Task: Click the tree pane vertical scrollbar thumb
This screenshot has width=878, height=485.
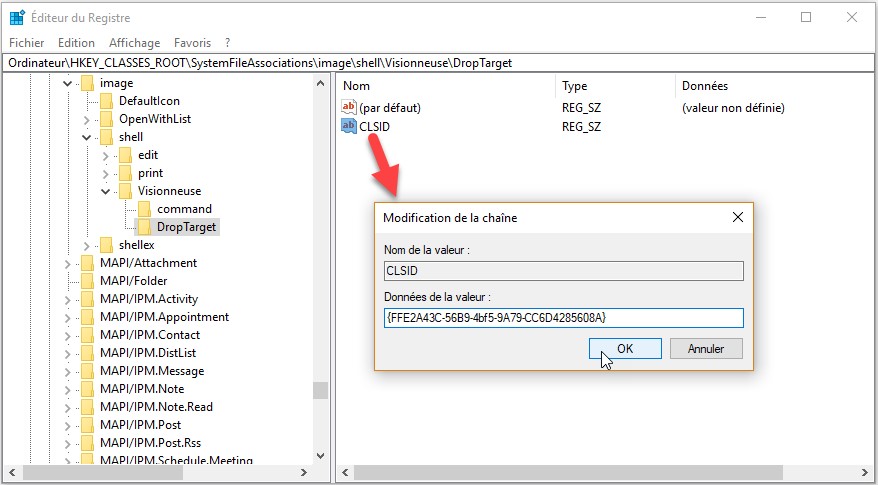Action: 320,390
